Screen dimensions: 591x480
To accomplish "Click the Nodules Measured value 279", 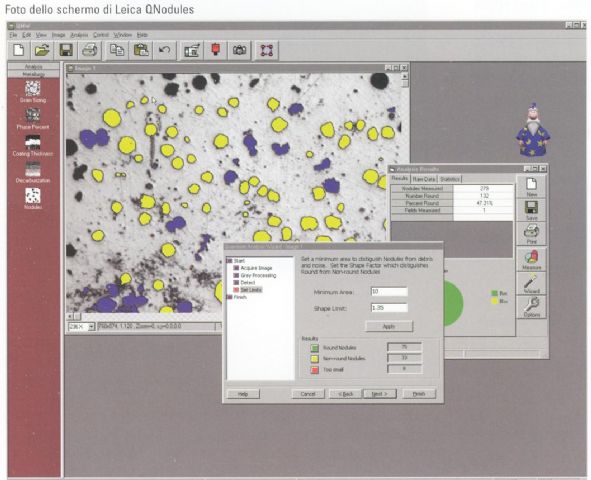I will point(484,188).
